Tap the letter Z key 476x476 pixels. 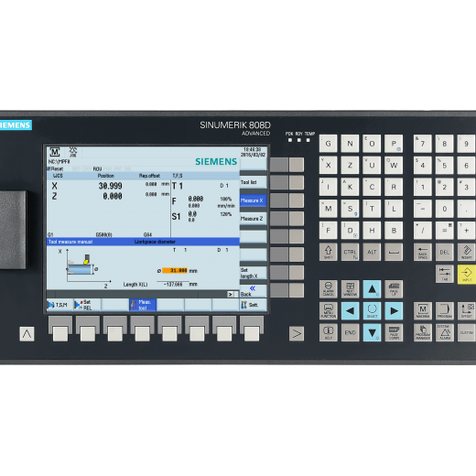click(350, 165)
